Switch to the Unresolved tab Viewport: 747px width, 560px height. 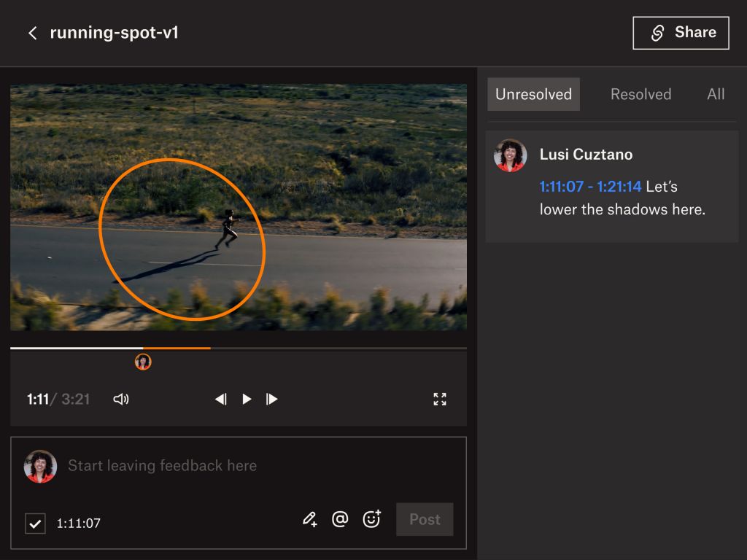(533, 94)
